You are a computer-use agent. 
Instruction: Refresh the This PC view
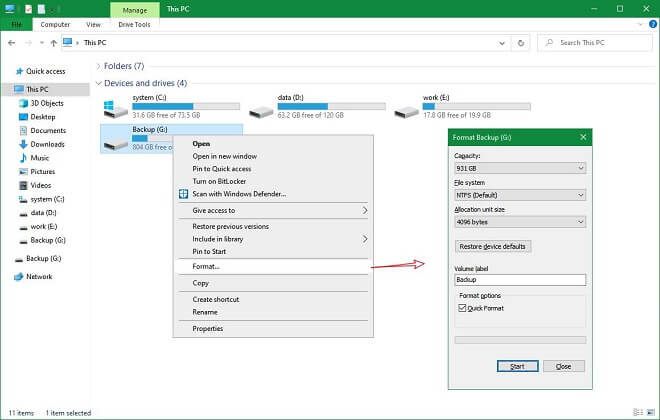tap(521, 43)
